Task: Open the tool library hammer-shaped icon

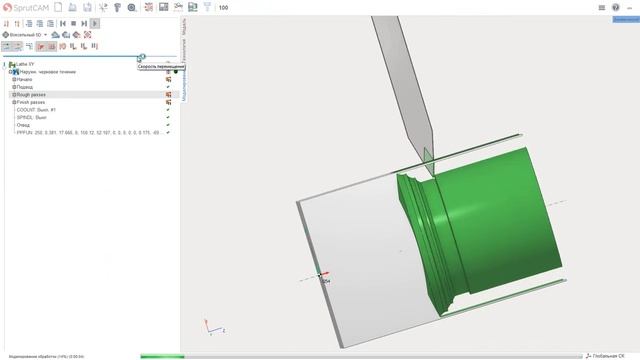Action: point(118,7)
